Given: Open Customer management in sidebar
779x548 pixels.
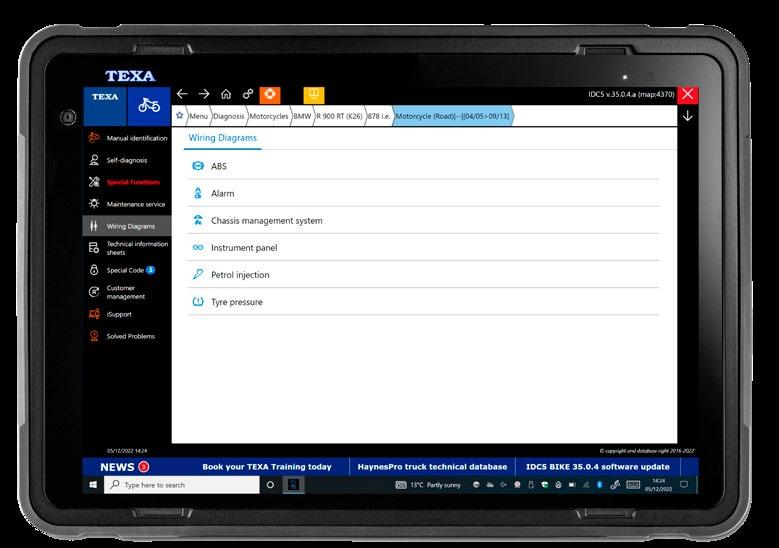Looking at the screenshot, I should (x=127, y=292).
